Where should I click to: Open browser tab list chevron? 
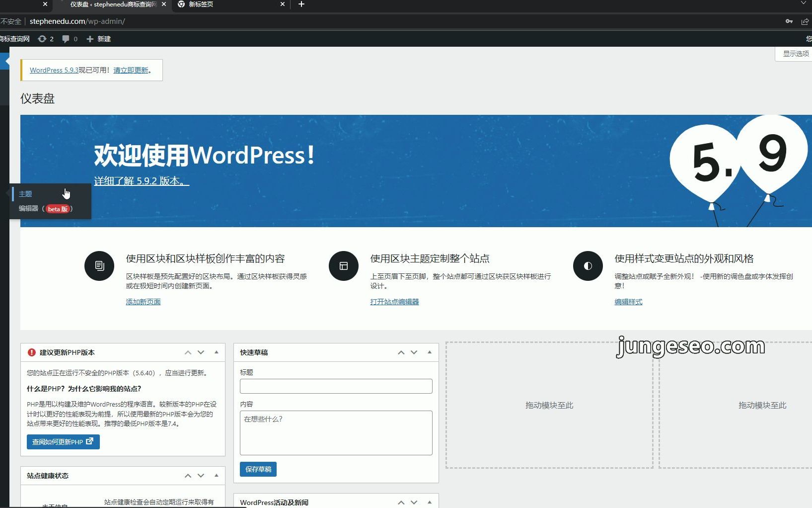pyautogui.click(x=804, y=3)
